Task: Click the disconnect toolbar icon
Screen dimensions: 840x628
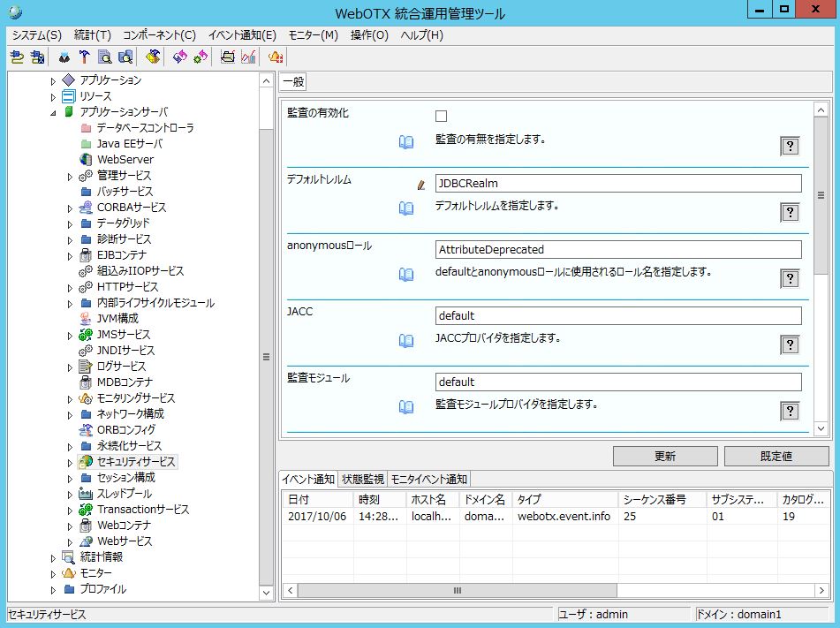Action: tap(37, 57)
